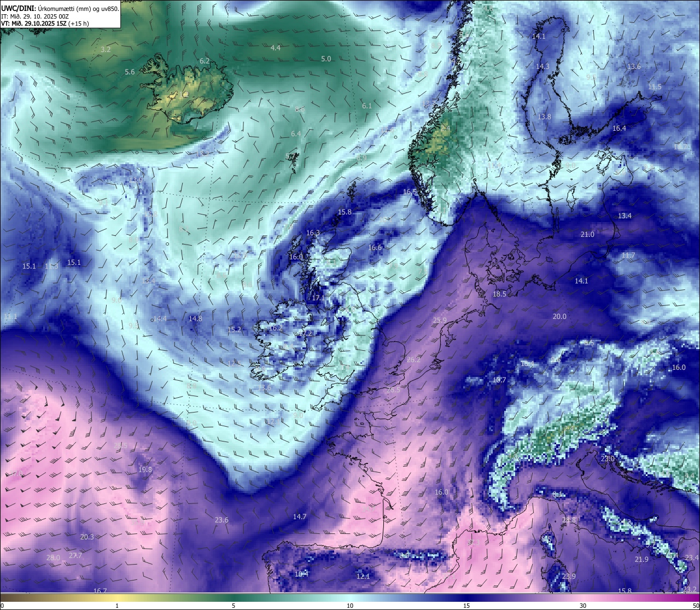Screen dimensions: 700x610
Task: Click the 21.9 value on the map
Action: coord(641,560)
